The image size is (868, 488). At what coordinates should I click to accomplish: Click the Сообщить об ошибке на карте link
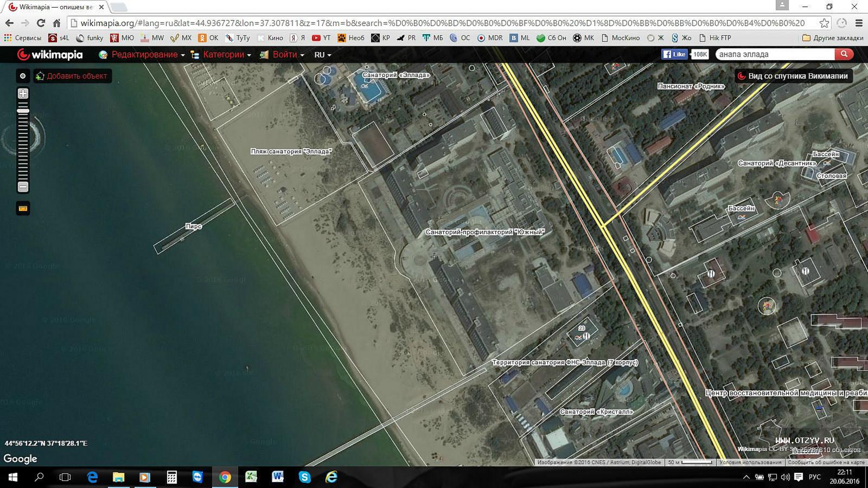tap(826, 463)
